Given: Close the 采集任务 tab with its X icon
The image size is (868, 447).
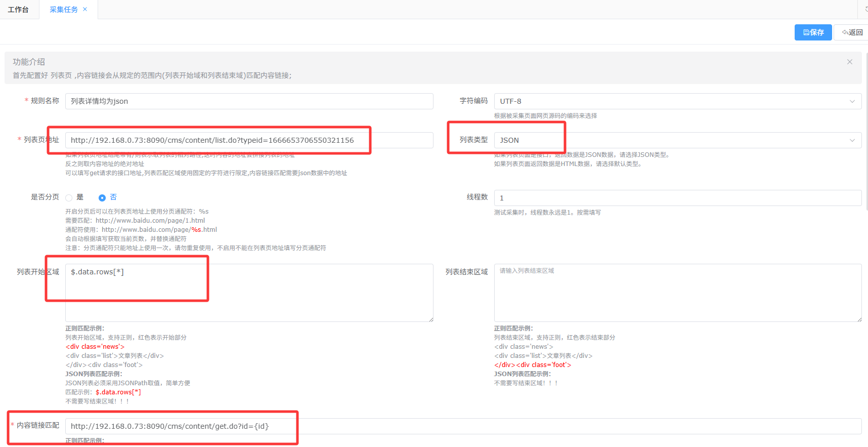Looking at the screenshot, I should pos(85,9).
